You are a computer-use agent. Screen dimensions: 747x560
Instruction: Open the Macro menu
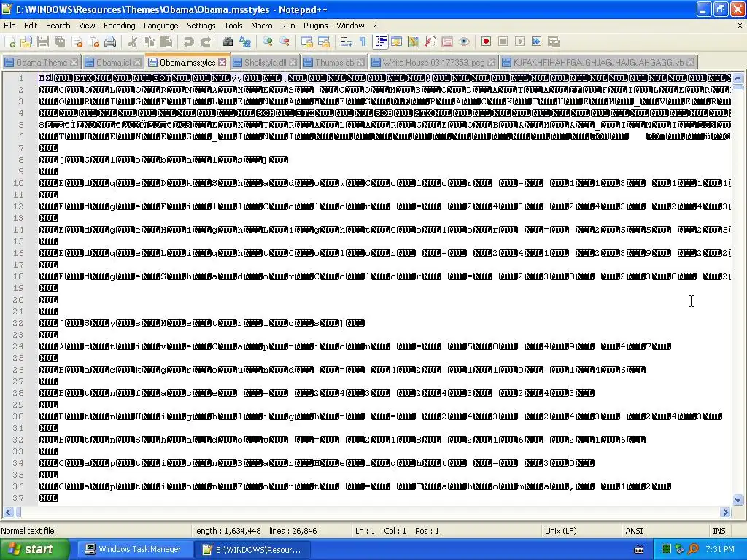click(262, 26)
